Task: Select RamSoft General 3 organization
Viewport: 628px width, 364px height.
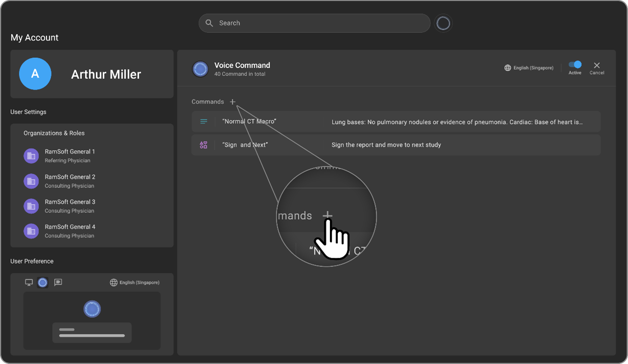Action: (70, 206)
